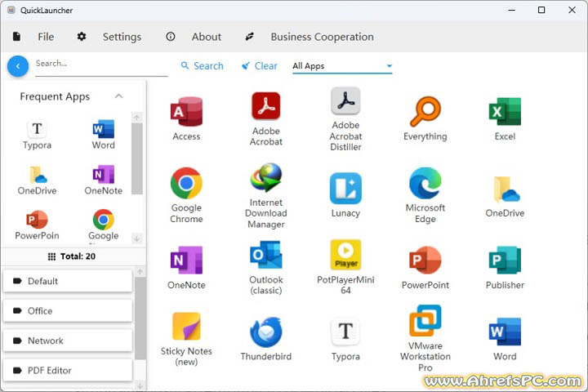Screen dimensions: 588x392
Task: Open the Settings menu
Action: coord(109,37)
